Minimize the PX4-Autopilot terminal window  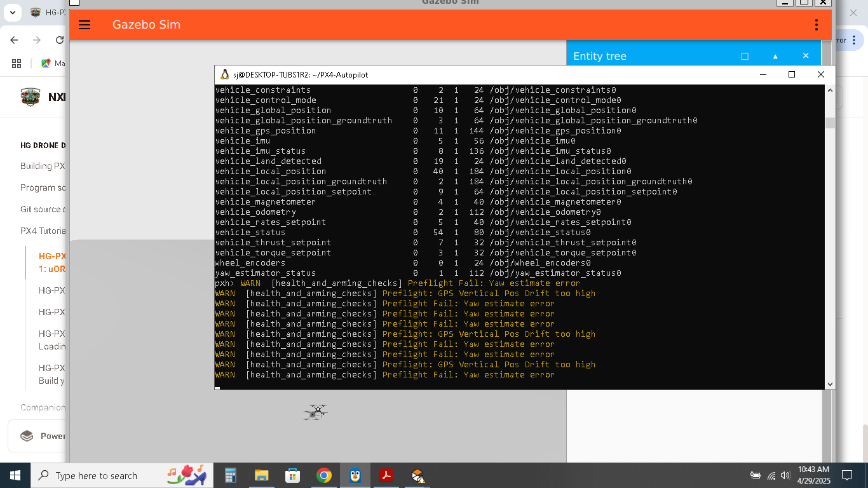click(763, 74)
